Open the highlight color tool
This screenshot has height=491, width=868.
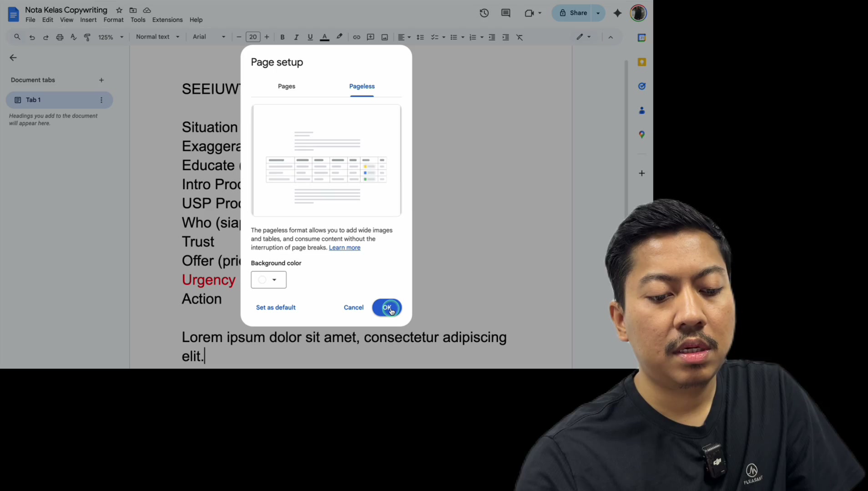(x=339, y=37)
